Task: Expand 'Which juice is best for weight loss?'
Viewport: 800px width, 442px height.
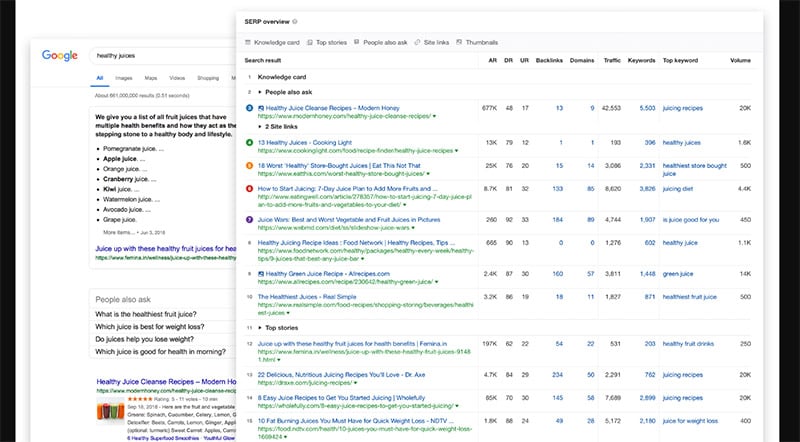Action: point(149,327)
